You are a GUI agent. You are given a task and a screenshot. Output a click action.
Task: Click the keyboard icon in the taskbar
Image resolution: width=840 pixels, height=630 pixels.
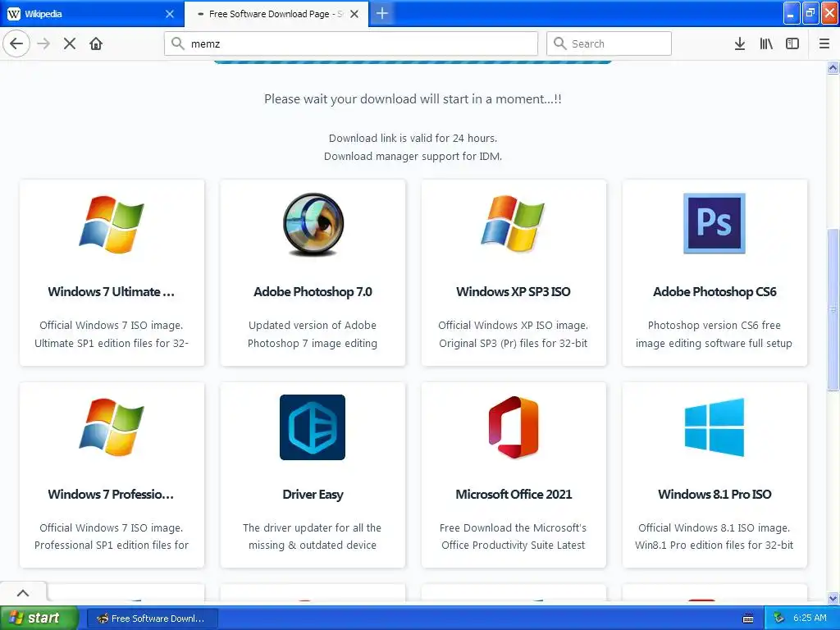748,619
